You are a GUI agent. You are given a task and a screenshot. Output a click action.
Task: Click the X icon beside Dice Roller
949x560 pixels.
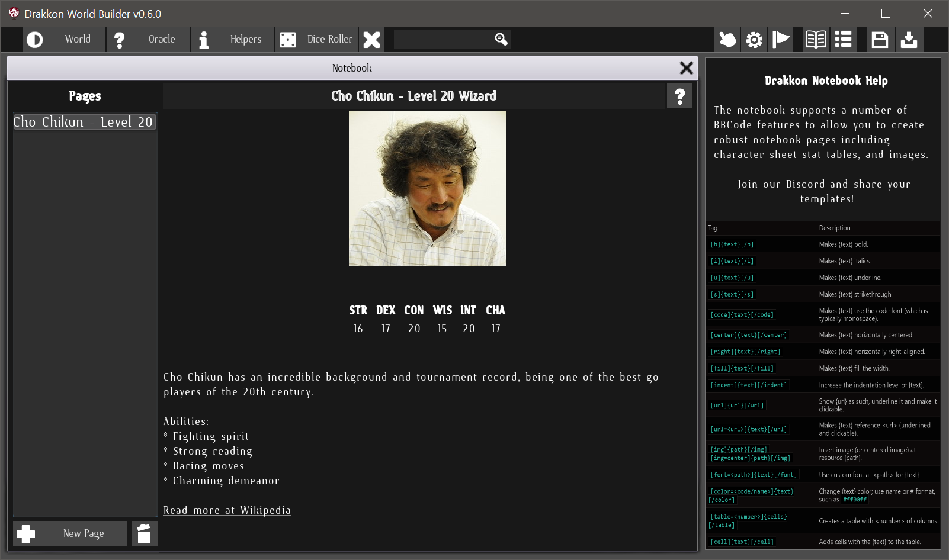[x=371, y=40]
